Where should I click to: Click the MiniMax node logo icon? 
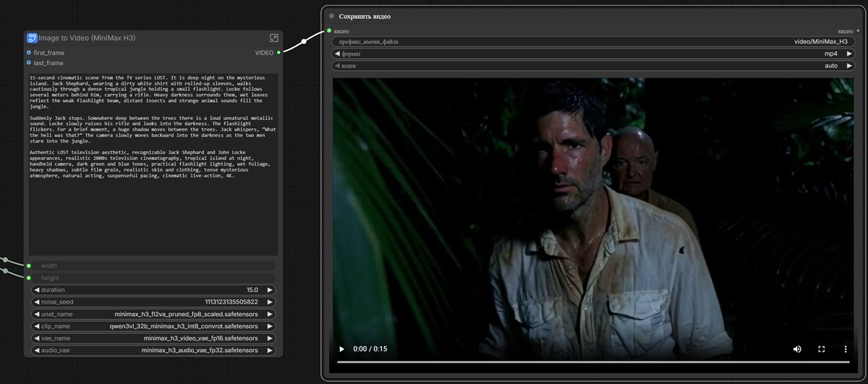click(x=32, y=38)
